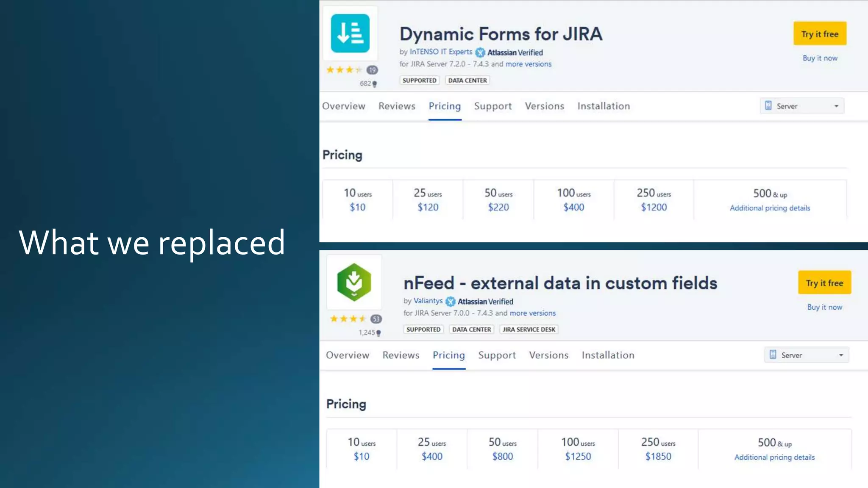Switch to Reviews tab of Dynamic Forms

pos(397,106)
